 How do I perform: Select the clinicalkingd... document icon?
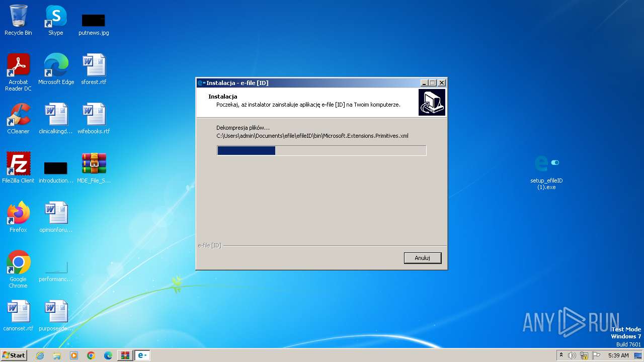[x=56, y=119]
